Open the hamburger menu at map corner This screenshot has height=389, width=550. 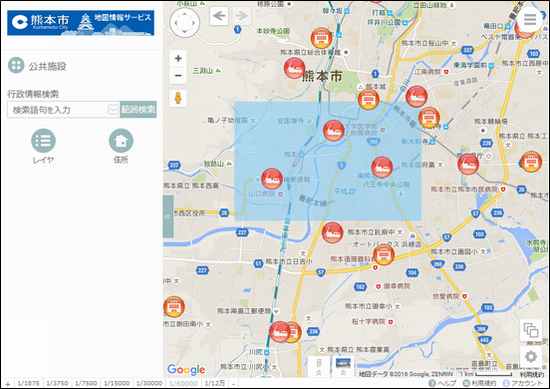coord(530,20)
